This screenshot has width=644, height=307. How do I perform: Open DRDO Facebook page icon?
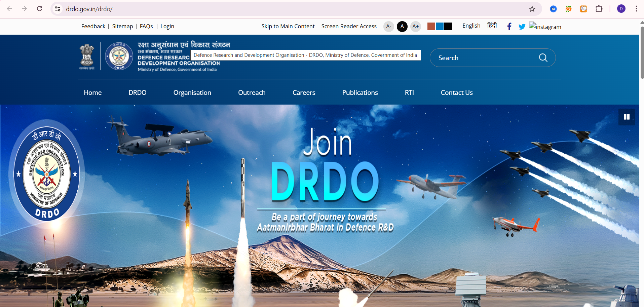point(509,27)
